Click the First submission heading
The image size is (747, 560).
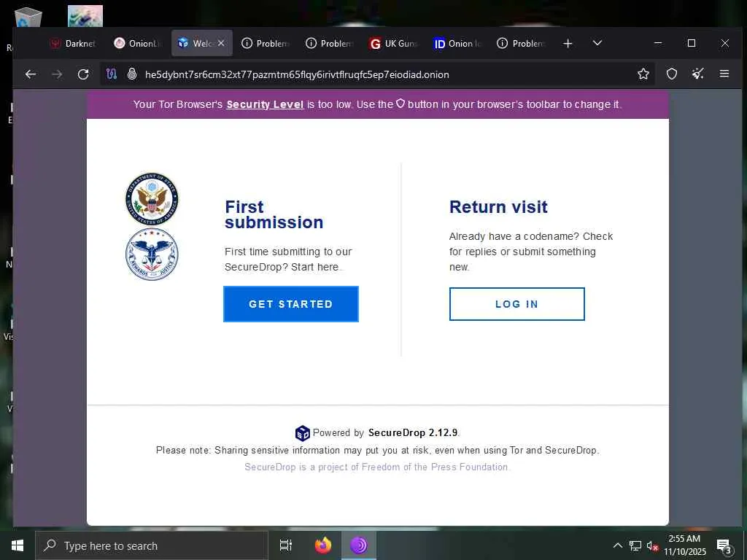point(274,215)
